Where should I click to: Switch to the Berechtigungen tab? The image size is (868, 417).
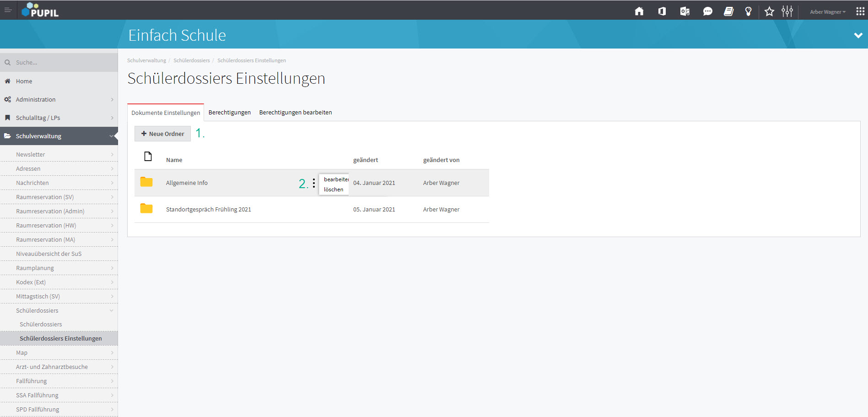click(x=229, y=112)
